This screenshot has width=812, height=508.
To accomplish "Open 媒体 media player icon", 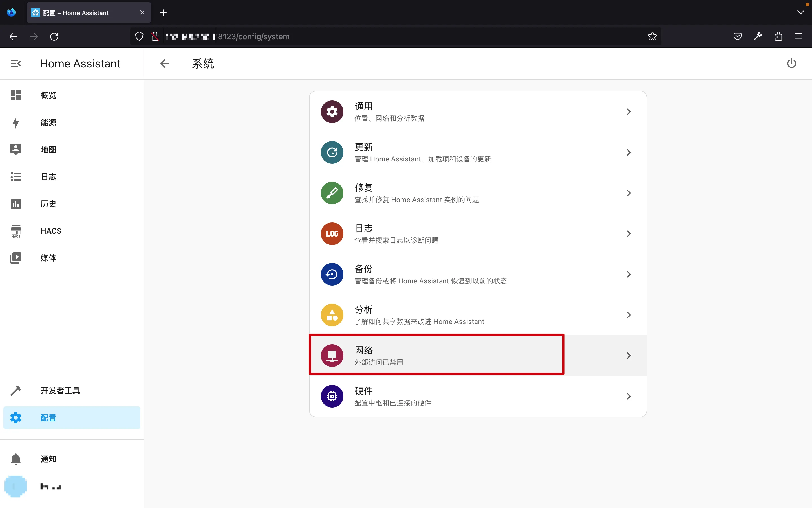I will click(x=16, y=258).
